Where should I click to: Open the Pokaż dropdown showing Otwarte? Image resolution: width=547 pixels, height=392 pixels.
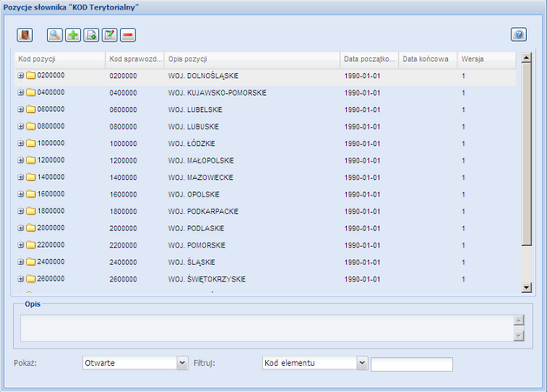[182, 363]
